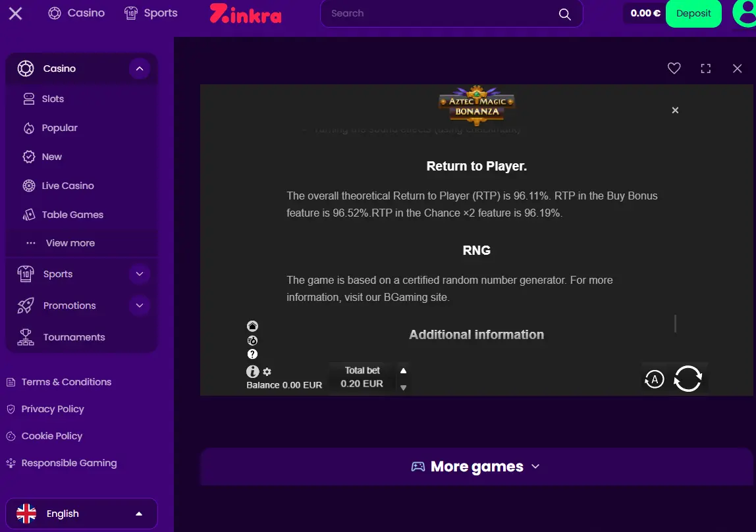
Task: Decrease total bet with down arrow
Action: point(403,387)
